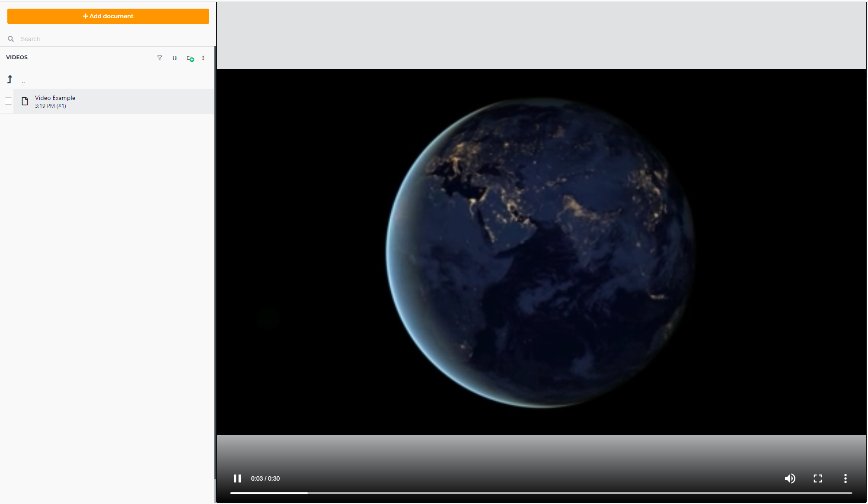Click the Earth video frame
Image resolution: width=868 pixels, height=504 pixels.
(x=541, y=252)
